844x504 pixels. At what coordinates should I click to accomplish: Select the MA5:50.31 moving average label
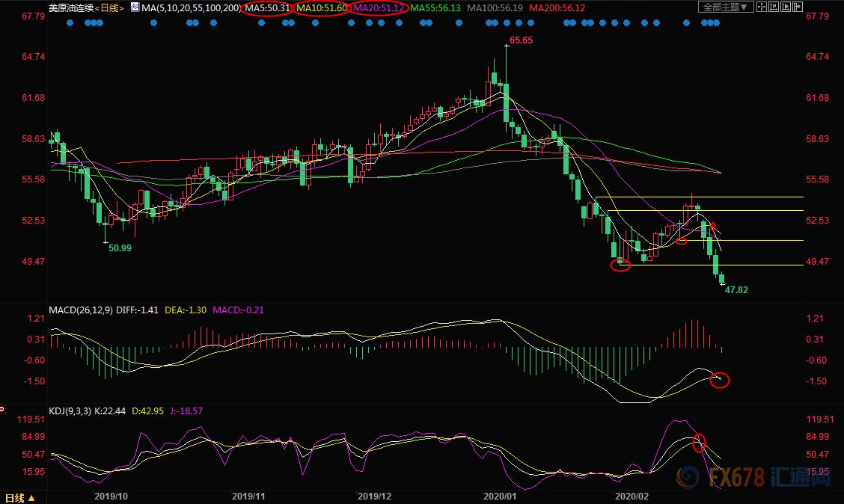coord(266,7)
